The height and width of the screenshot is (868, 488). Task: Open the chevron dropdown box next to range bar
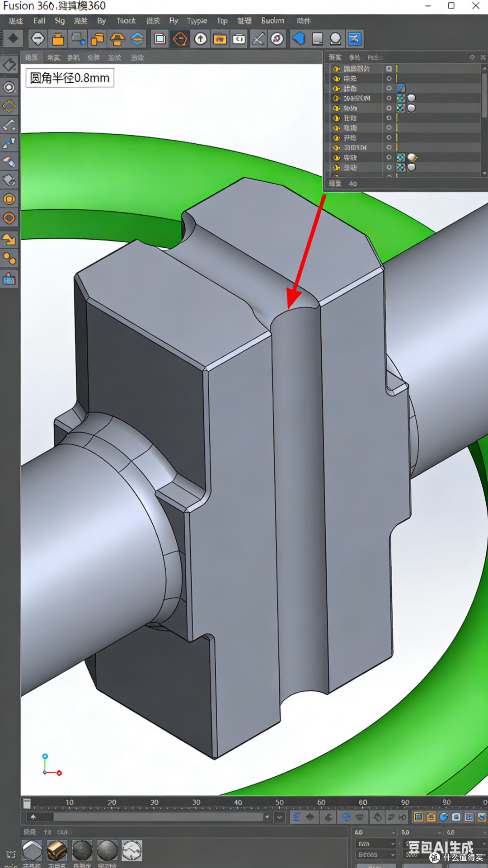point(280,817)
